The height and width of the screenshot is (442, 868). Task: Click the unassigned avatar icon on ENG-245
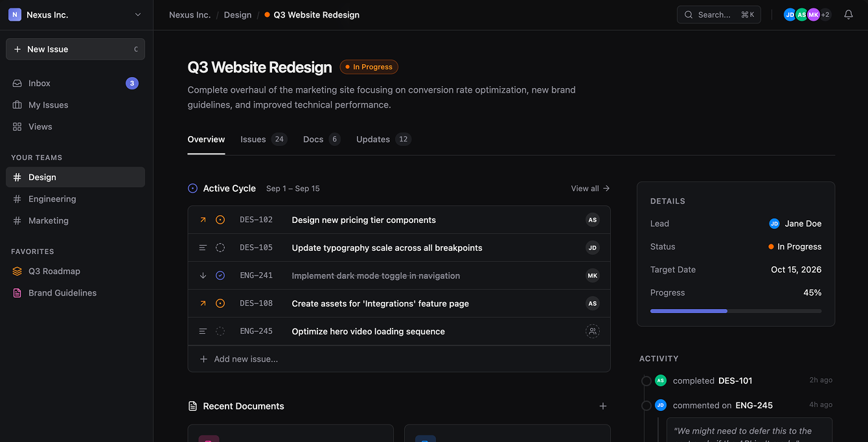(x=592, y=331)
